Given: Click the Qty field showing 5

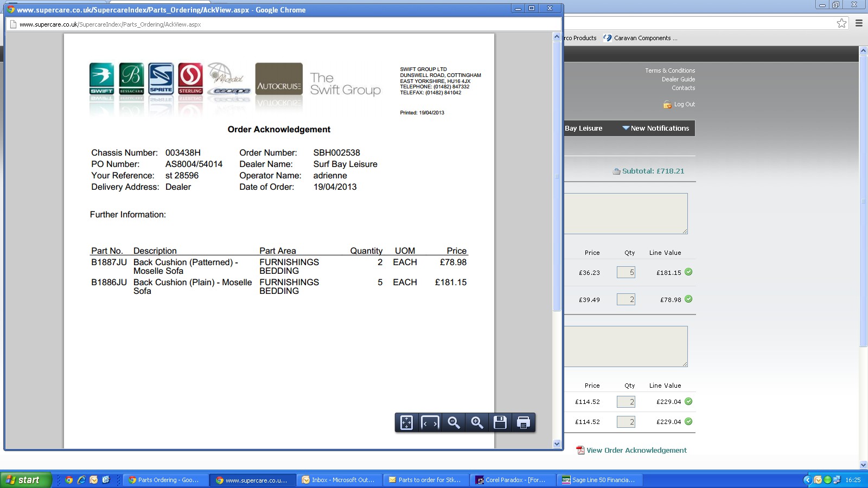Looking at the screenshot, I should tap(626, 272).
